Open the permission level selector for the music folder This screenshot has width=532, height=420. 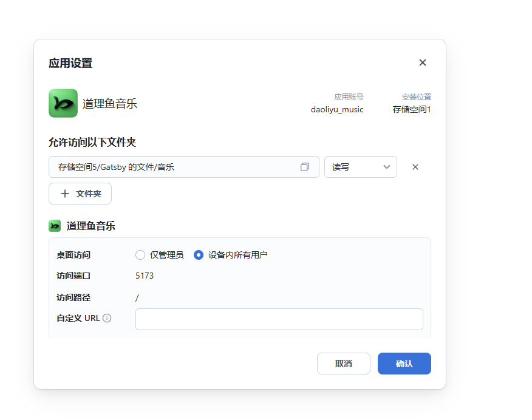coord(361,166)
